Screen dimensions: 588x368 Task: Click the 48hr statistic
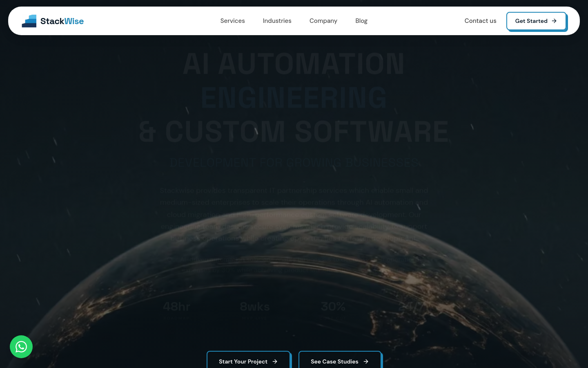coord(176,306)
